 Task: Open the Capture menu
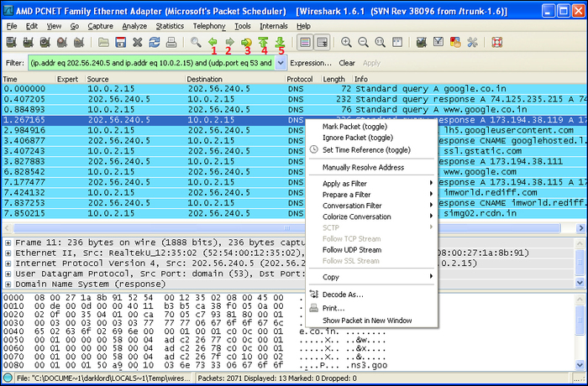(100, 26)
